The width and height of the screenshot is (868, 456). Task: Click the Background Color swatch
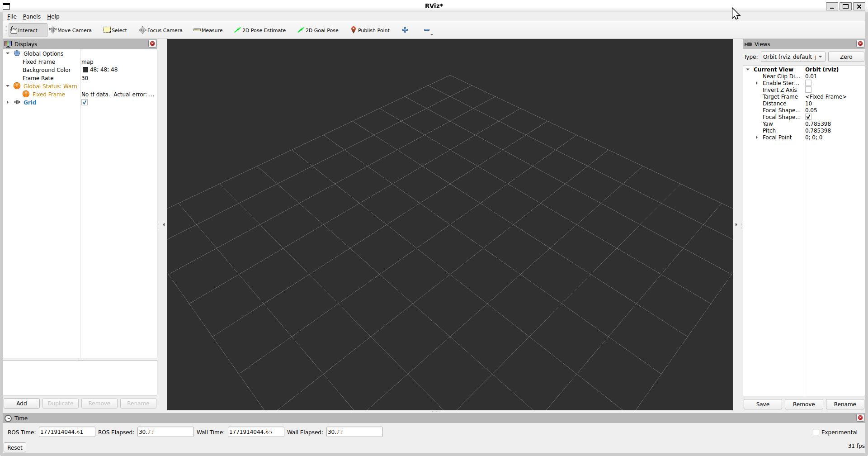85,70
